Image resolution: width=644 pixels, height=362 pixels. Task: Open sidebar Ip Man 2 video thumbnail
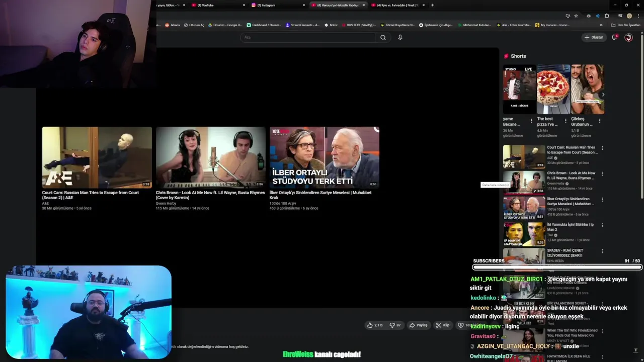[x=524, y=233]
